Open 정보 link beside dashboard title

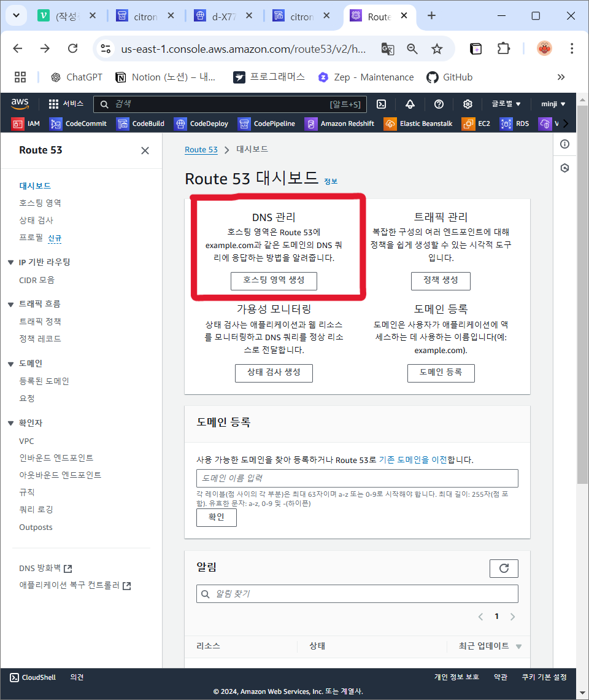tap(331, 181)
